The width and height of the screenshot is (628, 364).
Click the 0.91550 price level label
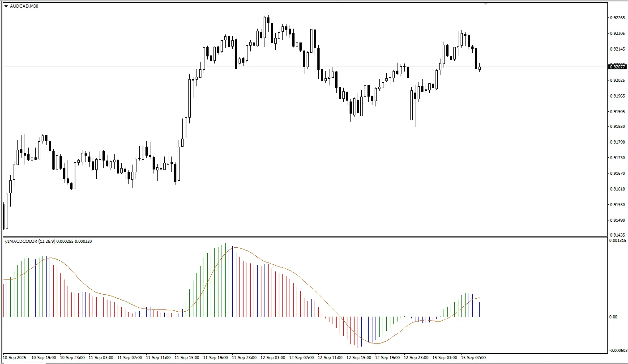pyautogui.click(x=617, y=205)
